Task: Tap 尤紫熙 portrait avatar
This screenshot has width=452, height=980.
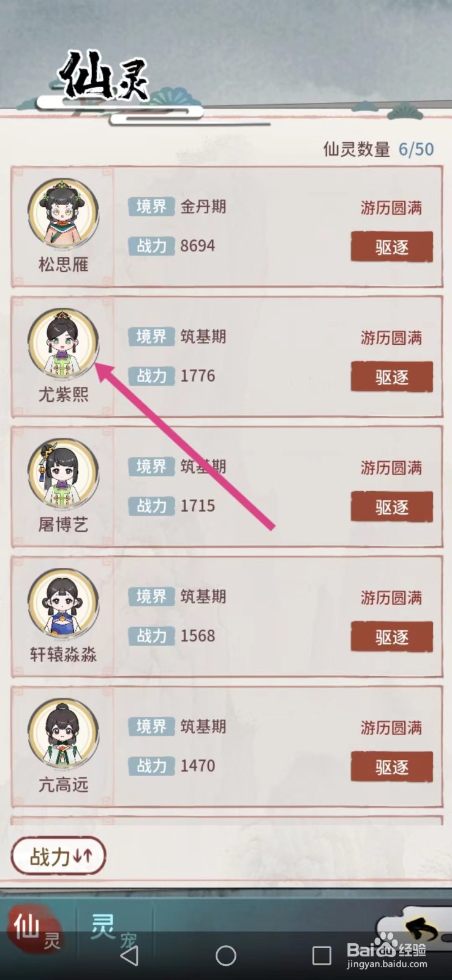Action: pyautogui.click(x=63, y=343)
